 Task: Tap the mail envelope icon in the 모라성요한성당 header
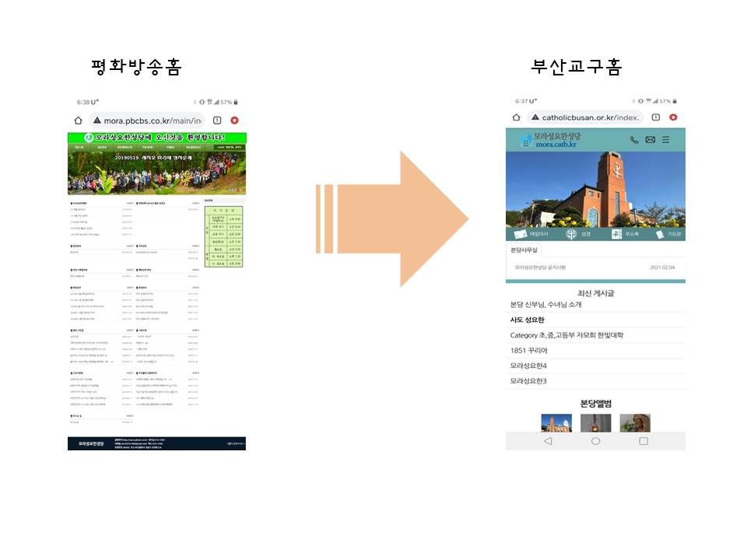pyautogui.click(x=651, y=139)
